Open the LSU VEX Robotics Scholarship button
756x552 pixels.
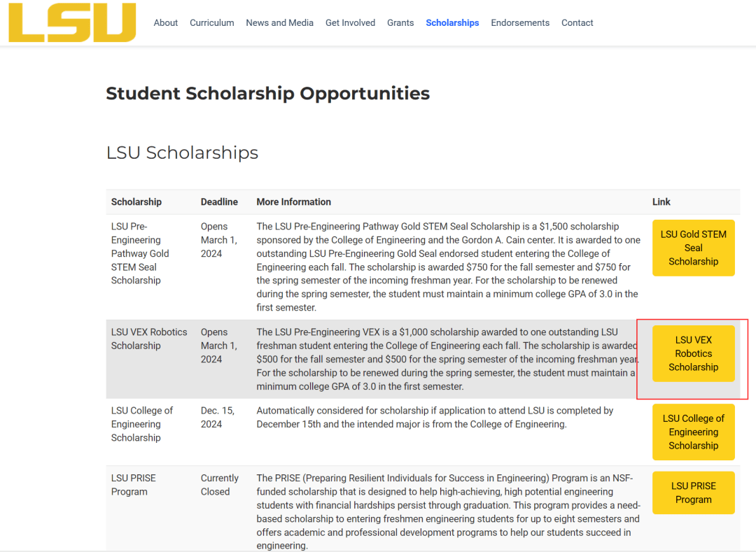693,353
